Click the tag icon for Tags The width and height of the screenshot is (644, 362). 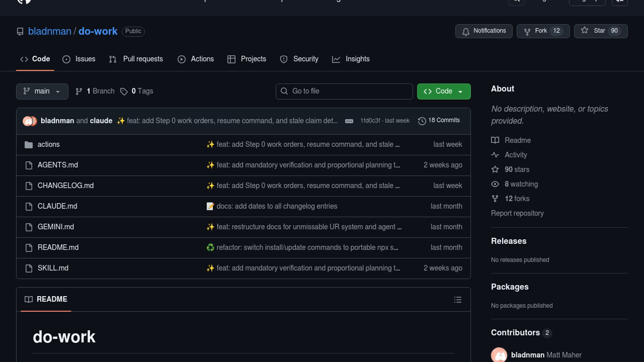(124, 92)
